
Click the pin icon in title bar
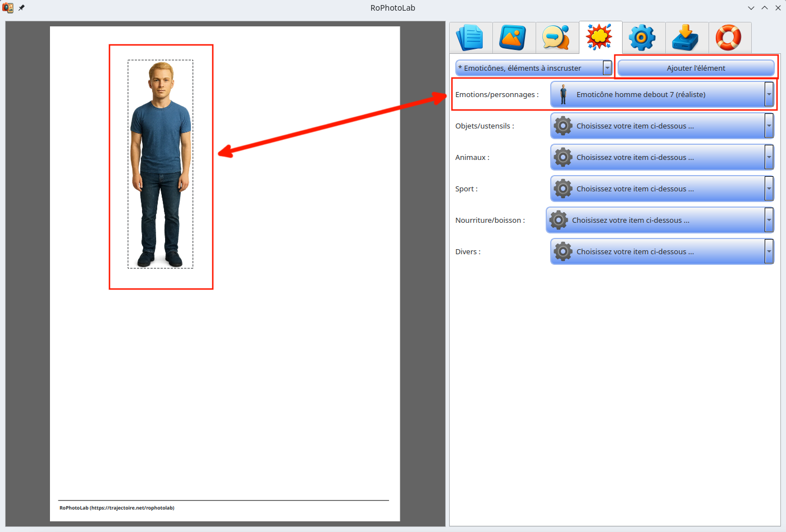[x=22, y=8]
